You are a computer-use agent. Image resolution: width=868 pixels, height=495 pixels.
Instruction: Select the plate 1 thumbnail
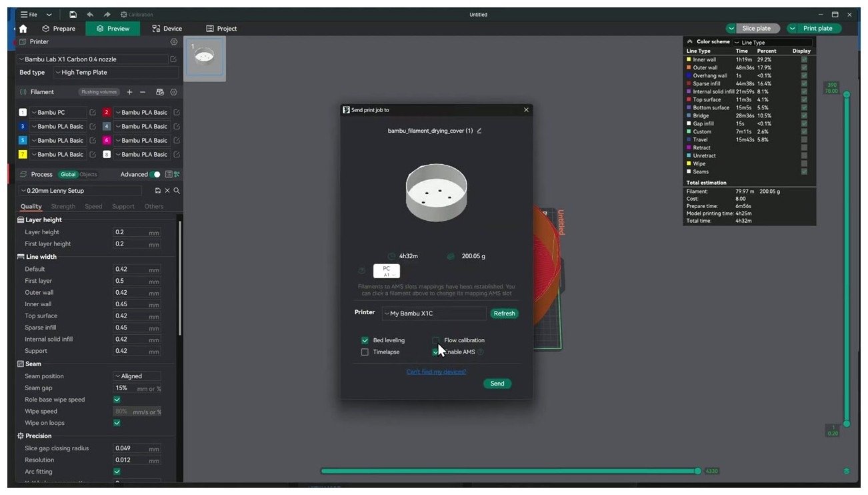coord(205,59)
